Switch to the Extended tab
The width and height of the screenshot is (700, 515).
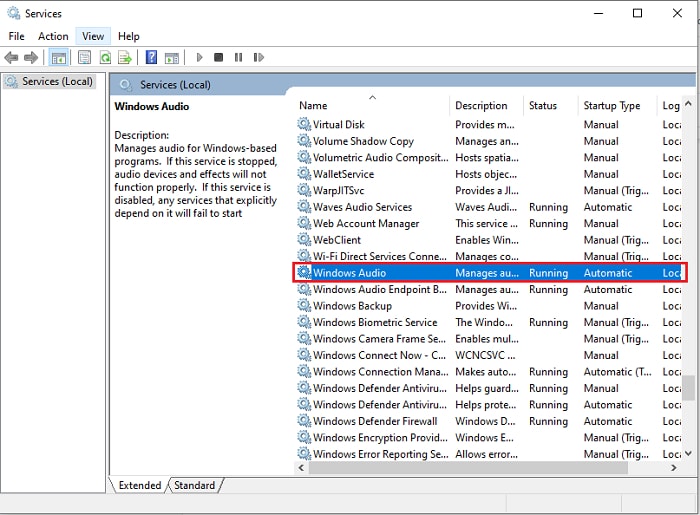click(x=140, y=485)
